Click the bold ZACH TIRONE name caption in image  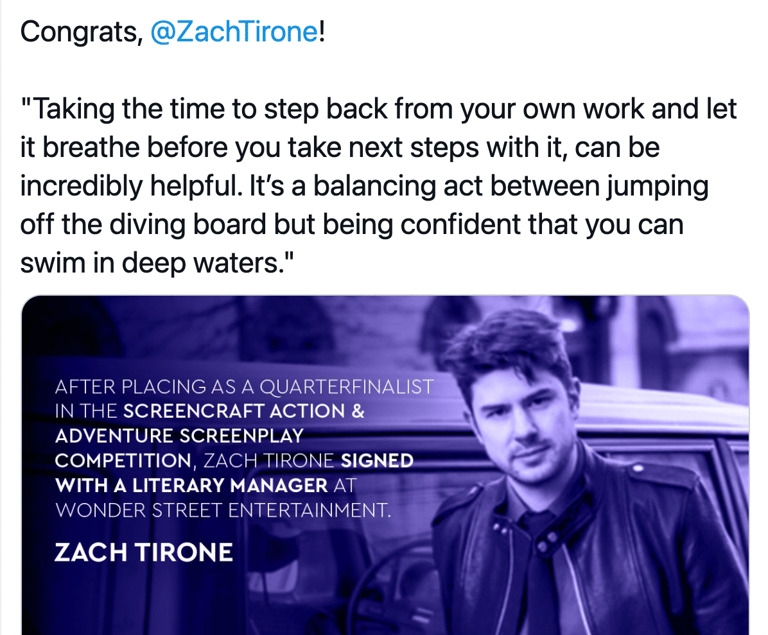144,552
